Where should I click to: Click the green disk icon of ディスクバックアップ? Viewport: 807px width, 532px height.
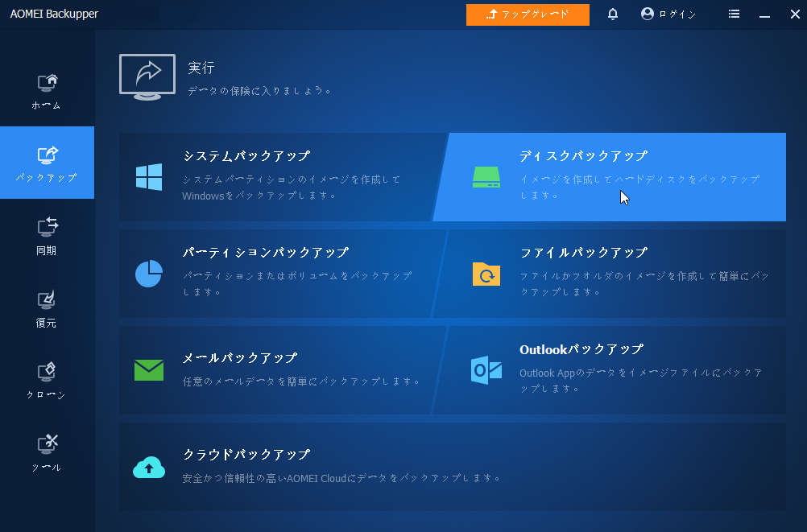click(486, 177)
